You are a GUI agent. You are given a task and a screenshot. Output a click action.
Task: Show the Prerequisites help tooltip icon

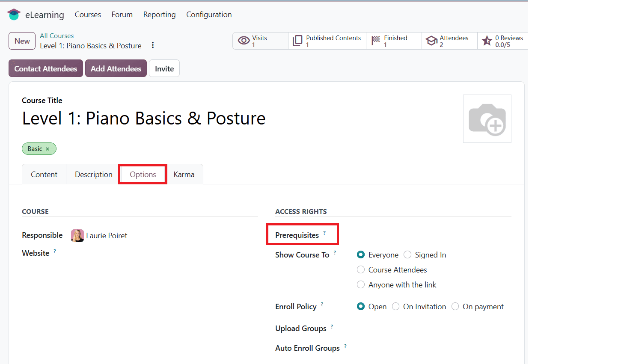(324, 233)
